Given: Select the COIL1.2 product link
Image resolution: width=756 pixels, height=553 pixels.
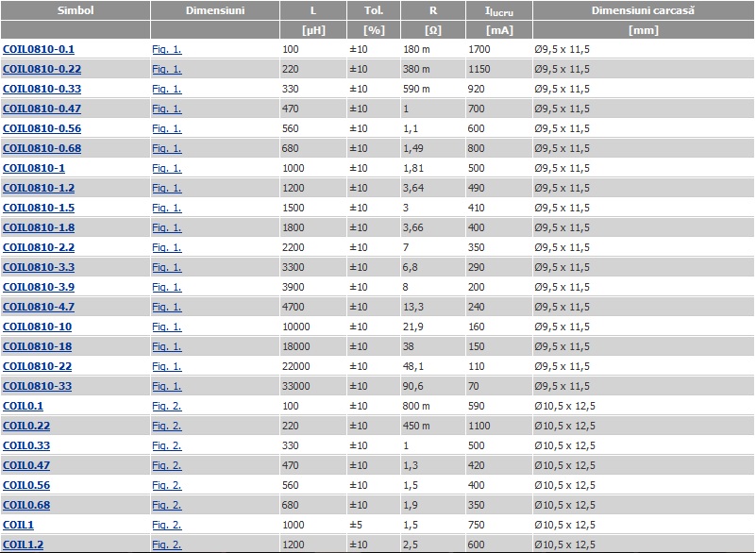Looking at the screenshot, I should (x=23, y=545).
